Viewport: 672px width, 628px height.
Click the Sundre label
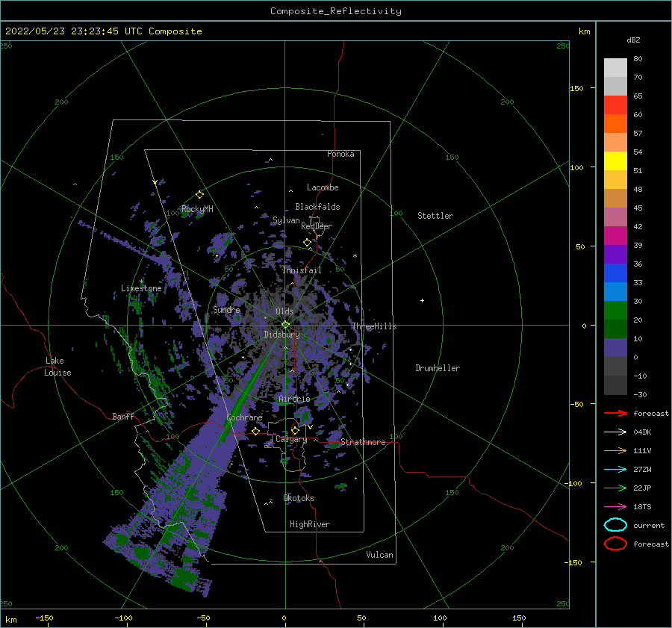tap(226, 309)
